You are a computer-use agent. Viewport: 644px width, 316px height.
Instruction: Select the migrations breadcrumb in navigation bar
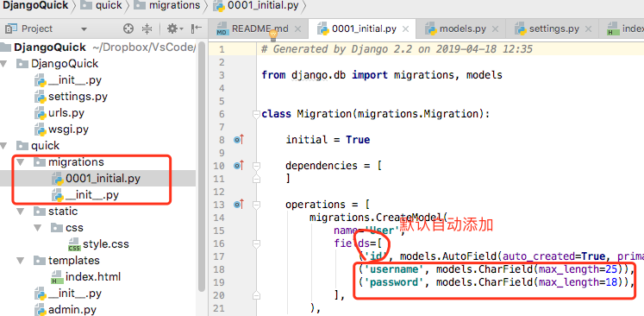coord(167,5)
